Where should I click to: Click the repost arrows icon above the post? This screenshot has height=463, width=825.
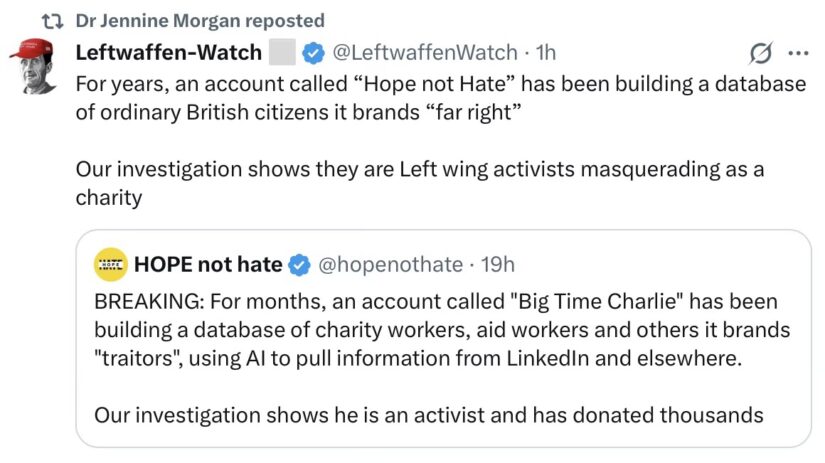[53, 21]
